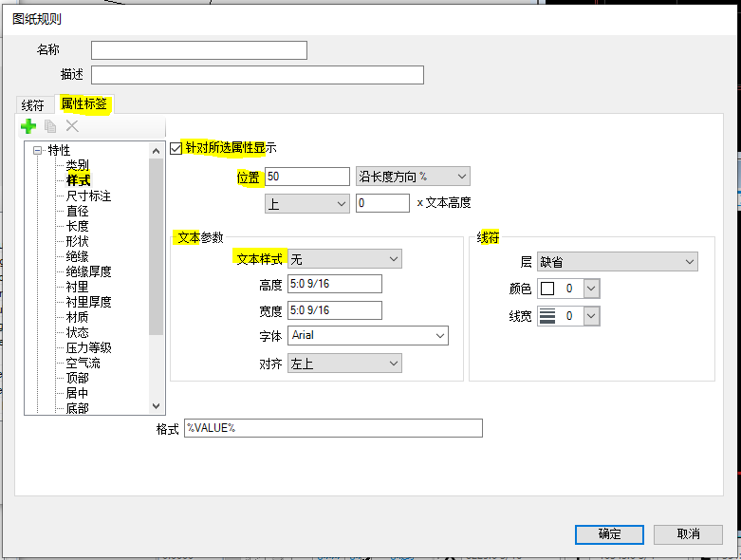Toggle 针对所选属性显示 checkbox
741x560 pixels.
[176, 148]
